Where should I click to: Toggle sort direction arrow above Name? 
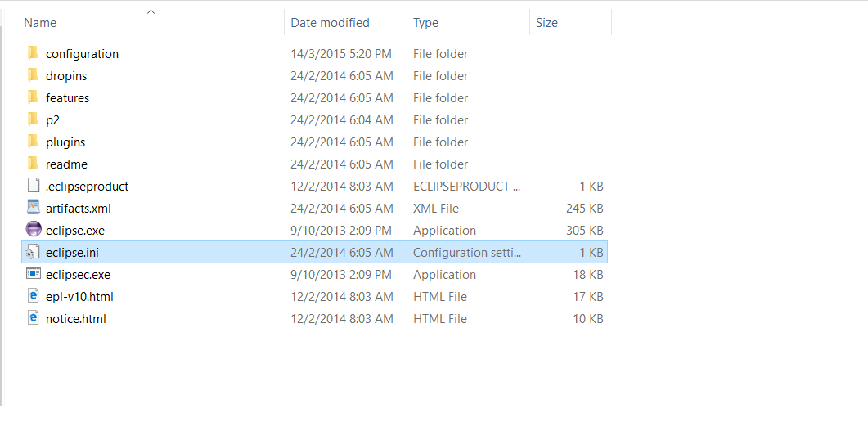tap(151, 11)
